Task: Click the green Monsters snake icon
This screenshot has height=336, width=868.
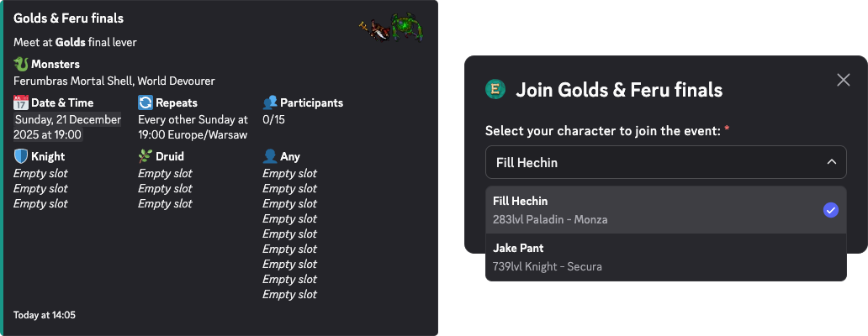Action: tap(21, 64)
